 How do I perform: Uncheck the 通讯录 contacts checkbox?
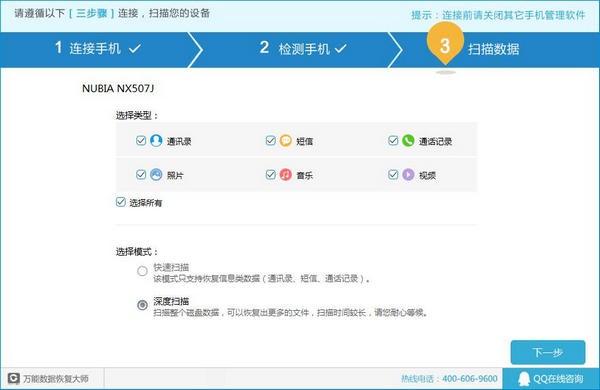click(x=141, y=140)
